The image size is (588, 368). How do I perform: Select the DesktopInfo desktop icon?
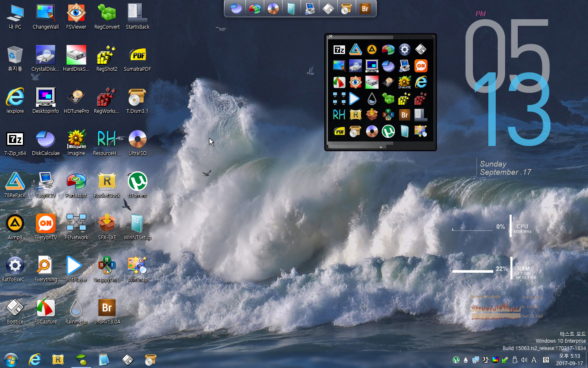click(46, 101)
